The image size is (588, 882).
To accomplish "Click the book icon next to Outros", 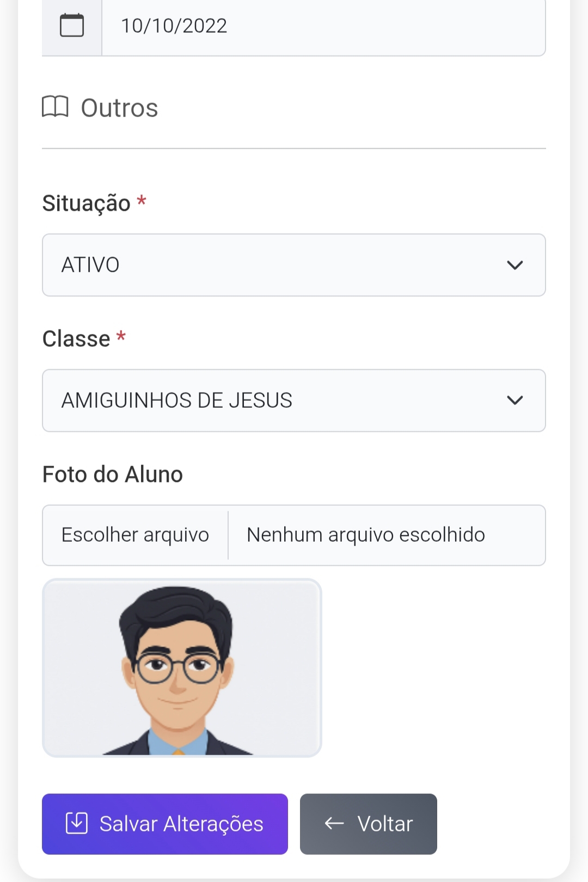I will point(55,107).
